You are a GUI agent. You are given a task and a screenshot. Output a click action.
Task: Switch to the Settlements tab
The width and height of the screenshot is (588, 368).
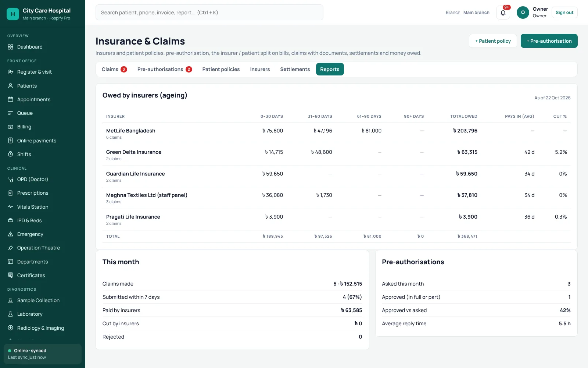pyautogui.click(x=295, y=69)
